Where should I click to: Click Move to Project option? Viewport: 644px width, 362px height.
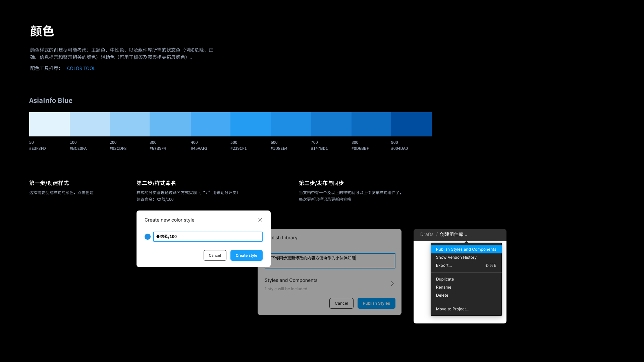(x=452, y=308)
